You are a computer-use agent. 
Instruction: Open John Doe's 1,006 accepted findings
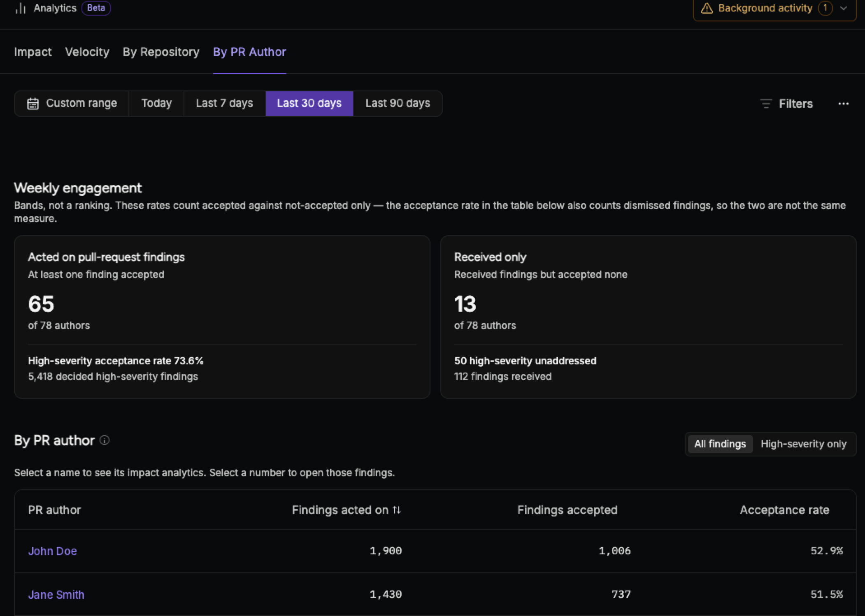[x=614, y=551]
